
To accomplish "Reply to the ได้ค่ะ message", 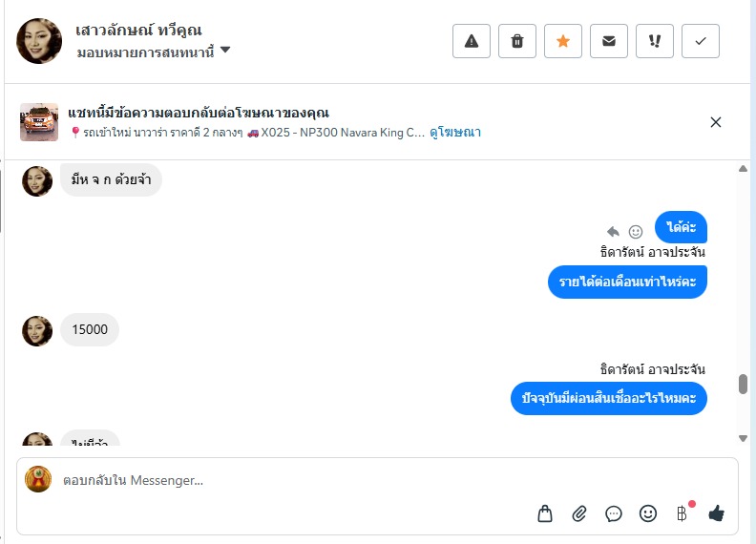I will pyautogui.click(x=613, y=232).
